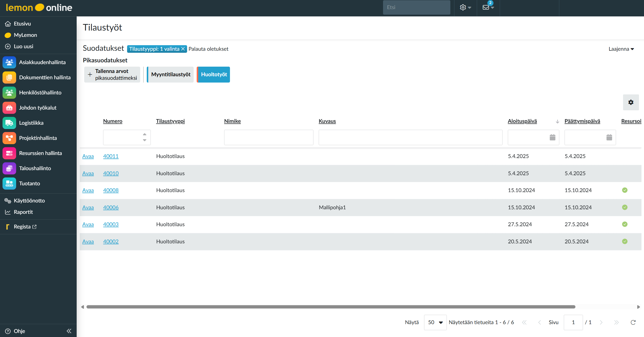Open the Aloituspäivä calendar picker
This screenshot has height=337, width=644.
click(x=552, y=137)
